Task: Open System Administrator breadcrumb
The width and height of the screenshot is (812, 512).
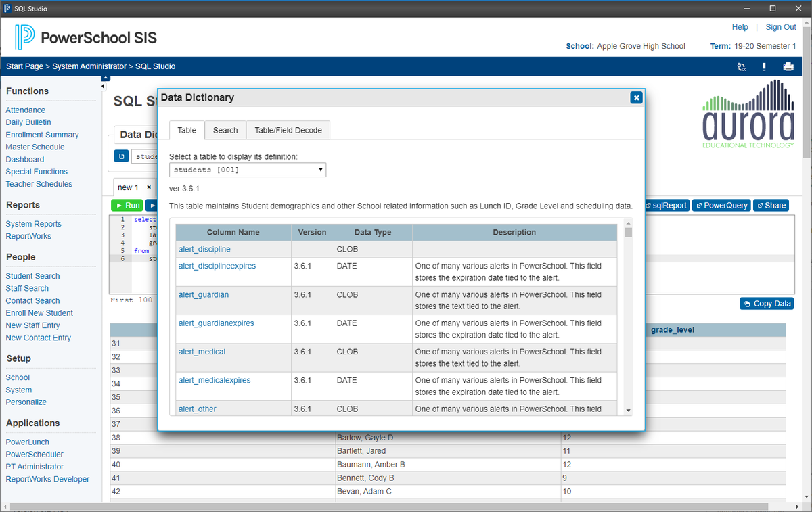Action: click(x=89, y=66)
